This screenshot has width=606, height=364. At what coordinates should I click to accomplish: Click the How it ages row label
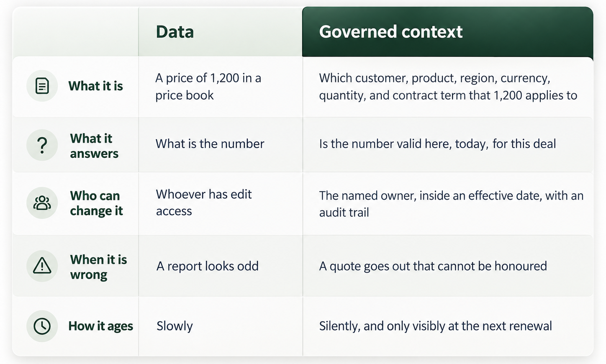pos(100,326)
